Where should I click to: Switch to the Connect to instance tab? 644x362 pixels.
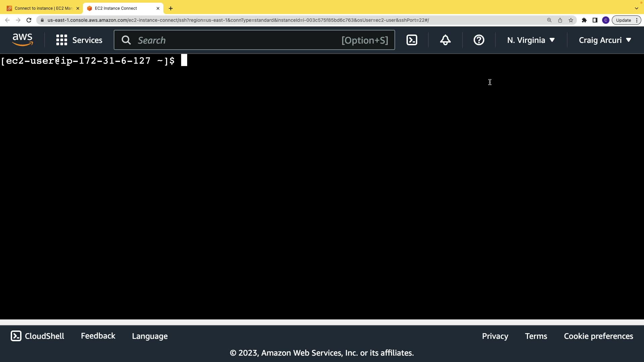(x=43, y=8)
